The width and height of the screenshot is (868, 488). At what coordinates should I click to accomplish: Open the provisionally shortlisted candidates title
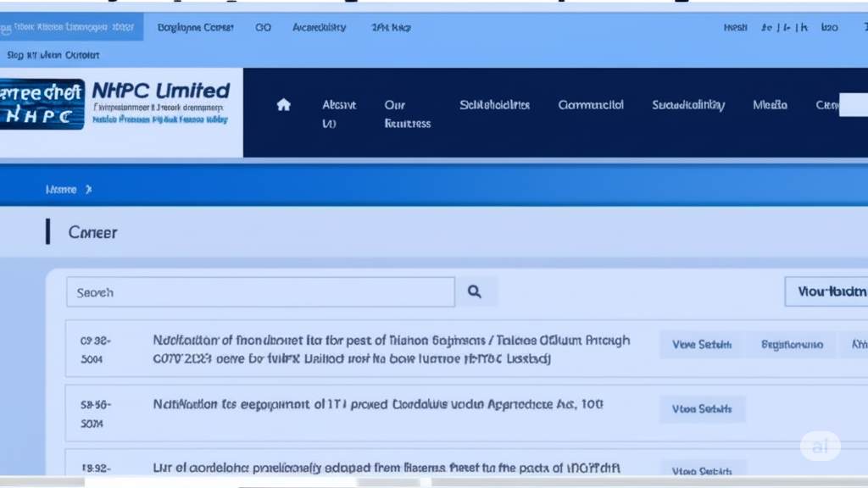click(x=387, y=468)
